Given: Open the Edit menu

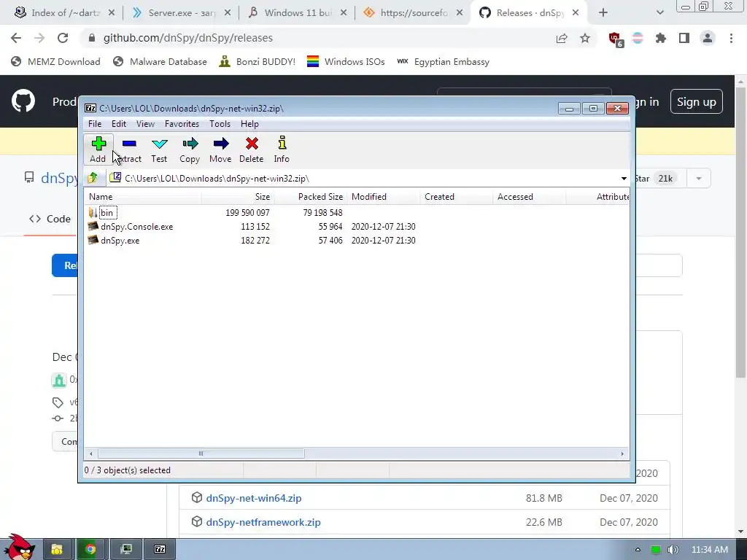Looking at the screenshot, I should click(119, 124).
